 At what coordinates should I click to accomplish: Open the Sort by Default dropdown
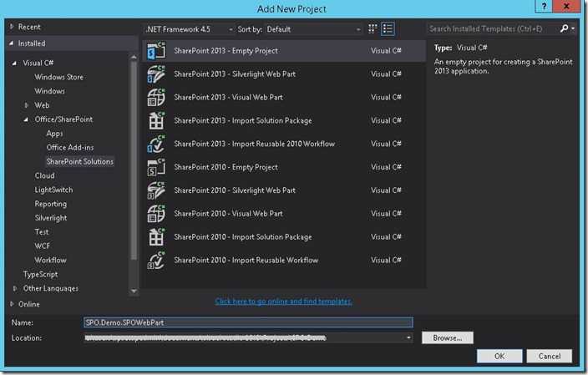(x=313, y=29)
